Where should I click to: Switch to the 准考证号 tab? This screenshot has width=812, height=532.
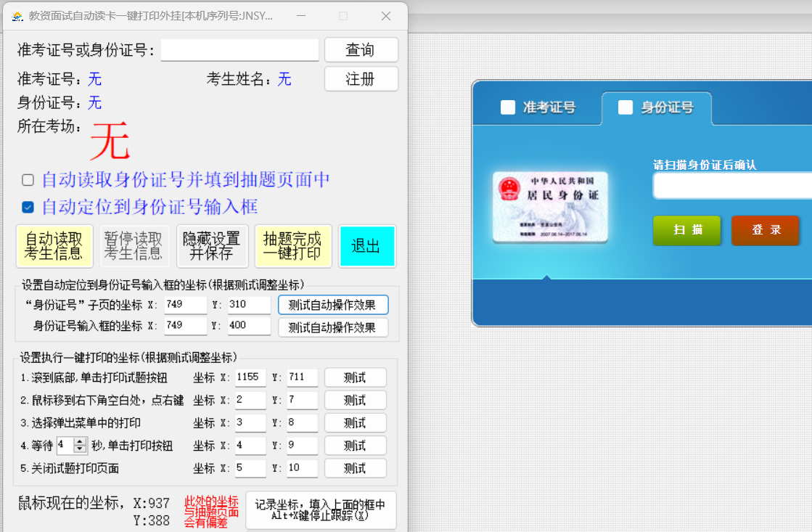[549, 107]
